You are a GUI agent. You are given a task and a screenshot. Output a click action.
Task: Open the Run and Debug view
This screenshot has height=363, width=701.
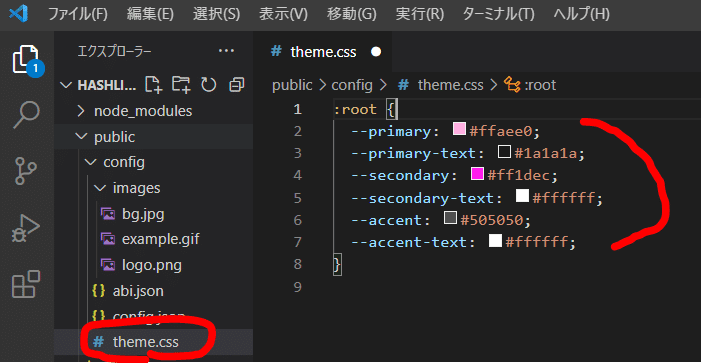pos(26,227)
